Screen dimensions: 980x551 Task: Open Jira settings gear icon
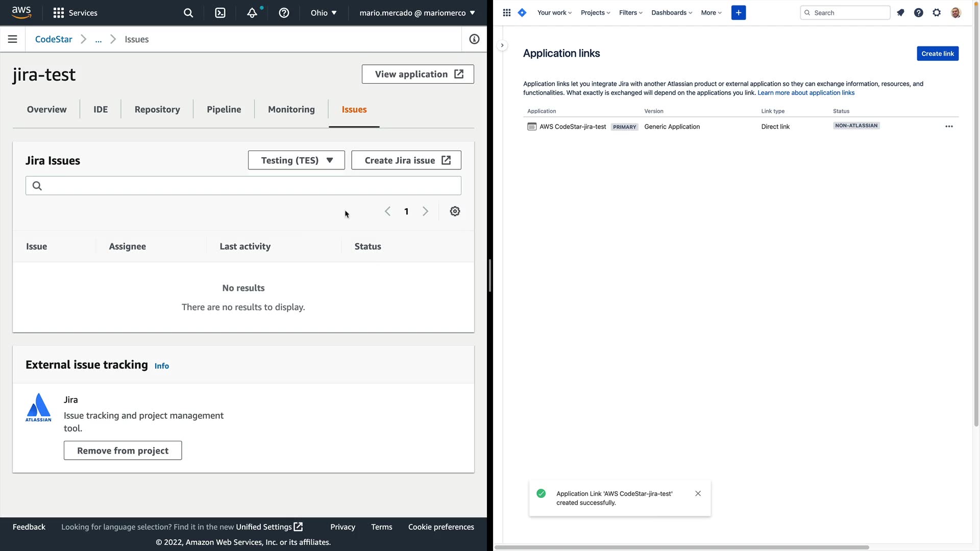point(937,13)
